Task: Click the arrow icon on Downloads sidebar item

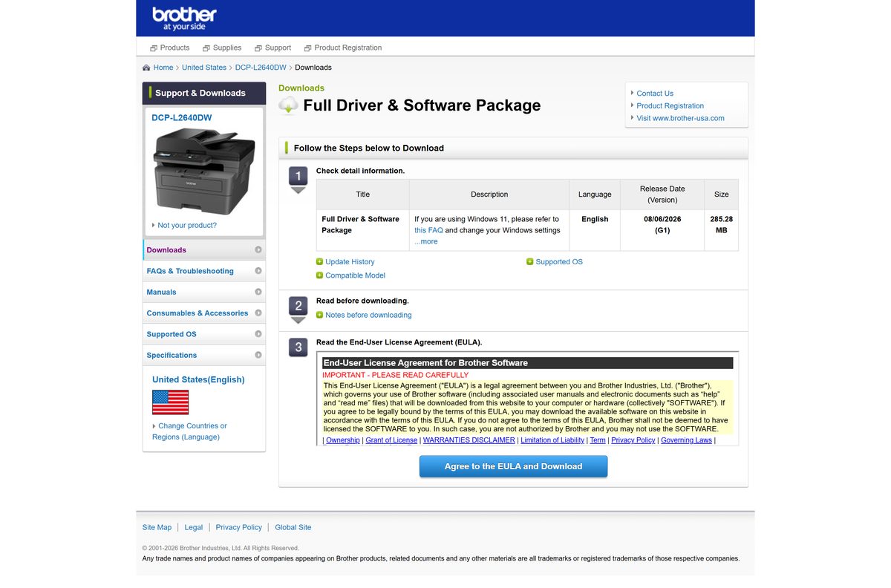Action: pos(258,250)
